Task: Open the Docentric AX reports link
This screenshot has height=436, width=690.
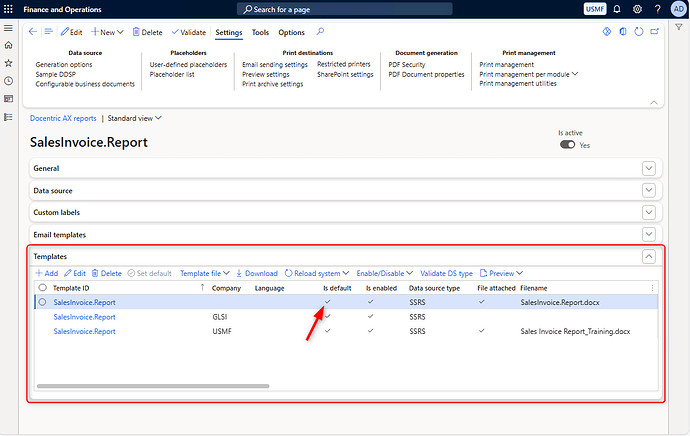Action: click(x=63, y=118)
